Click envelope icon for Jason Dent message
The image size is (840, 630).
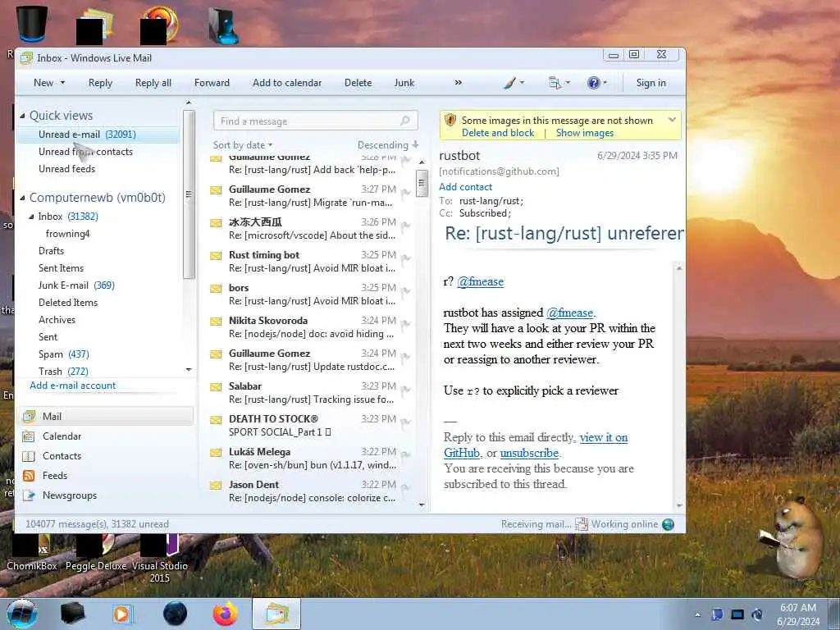tap(216, 486)
